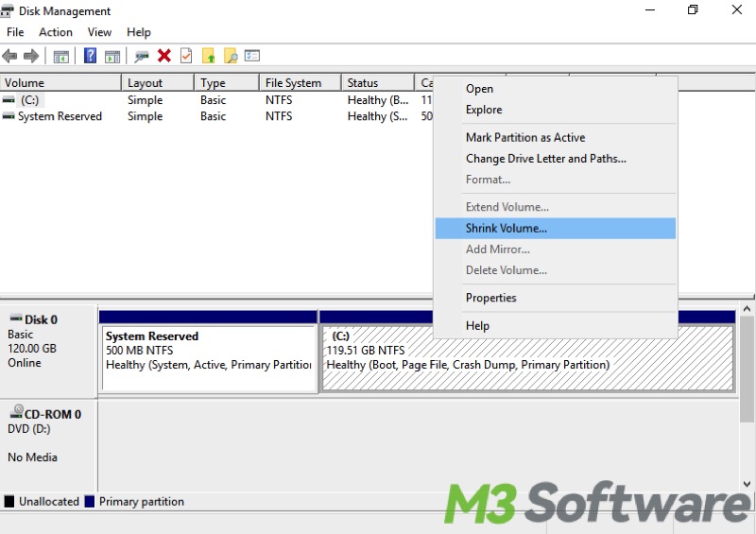Sort by the Layout column header
This screenshot has width=756, height=534.
pos(158,83)
